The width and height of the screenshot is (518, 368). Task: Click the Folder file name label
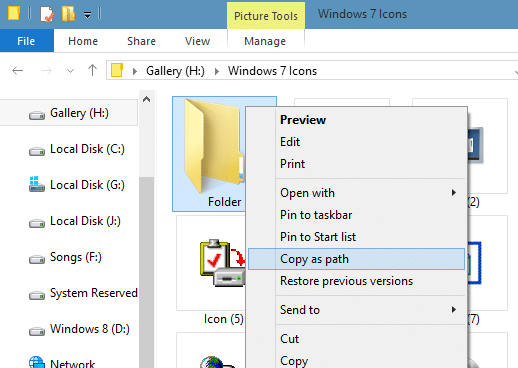pos(224,202)
